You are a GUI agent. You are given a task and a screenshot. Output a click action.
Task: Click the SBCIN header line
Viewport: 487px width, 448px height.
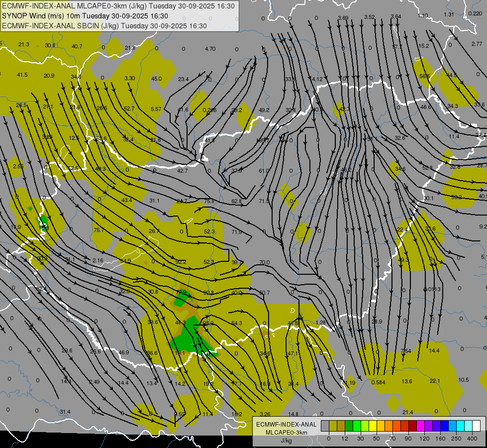tap(104, 26)
